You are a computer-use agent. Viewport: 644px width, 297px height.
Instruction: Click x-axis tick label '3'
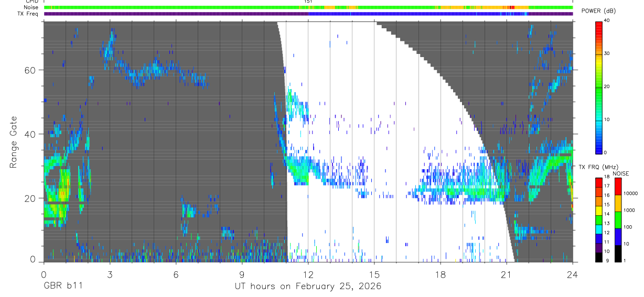click(110, 274)
